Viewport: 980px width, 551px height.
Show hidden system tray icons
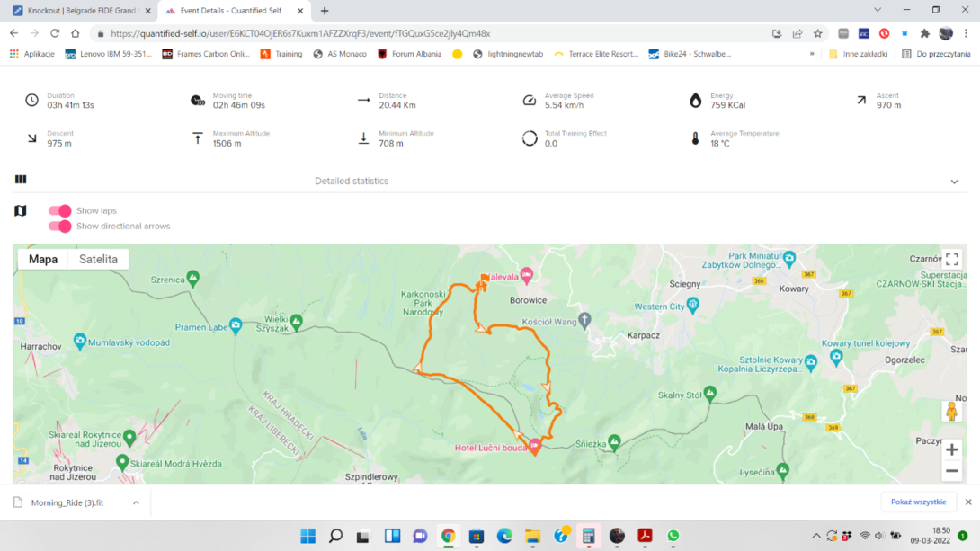click(x=816, y=536)
